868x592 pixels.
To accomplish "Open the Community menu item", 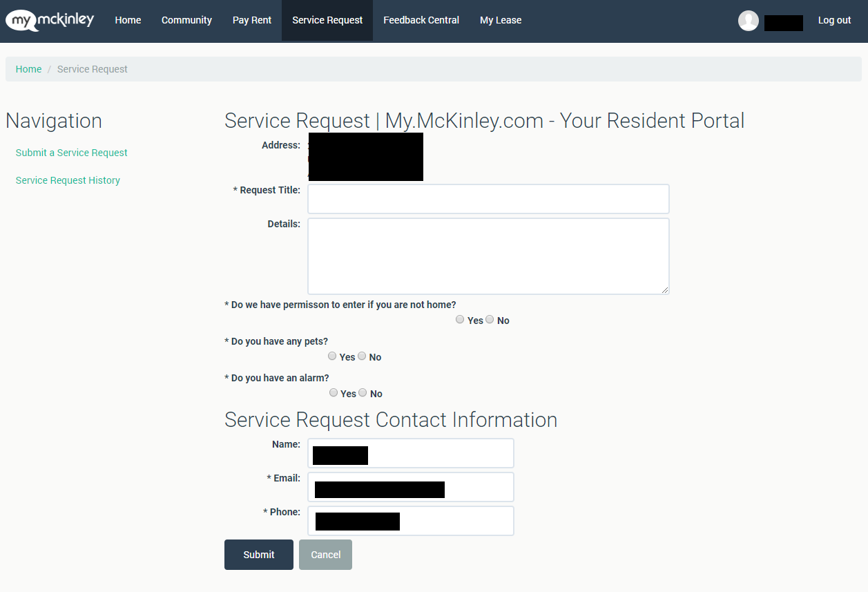I will (186, 21).
